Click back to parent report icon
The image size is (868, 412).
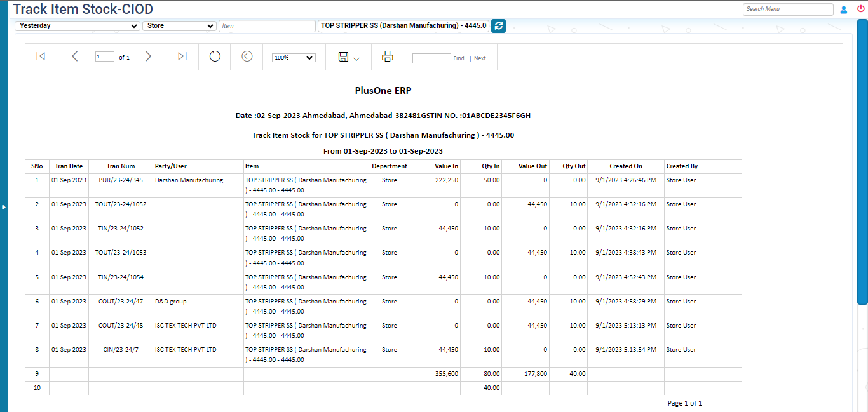(247, 56)
